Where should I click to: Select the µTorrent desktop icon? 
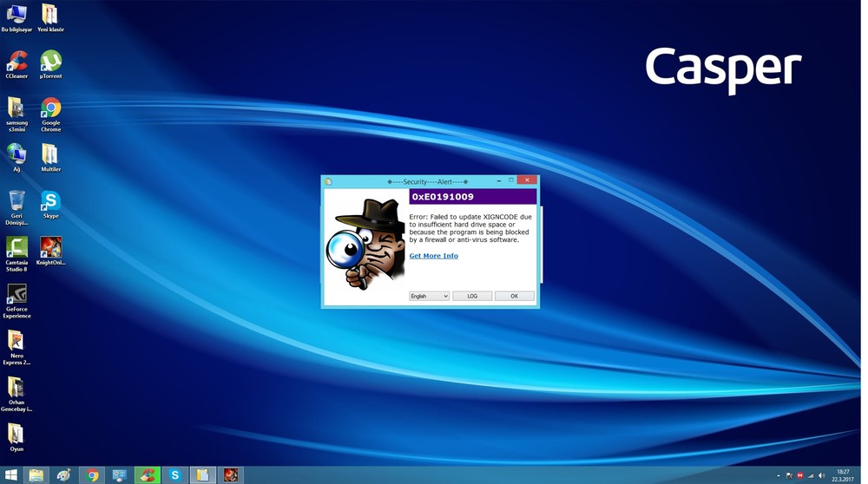tap(50, 65)
